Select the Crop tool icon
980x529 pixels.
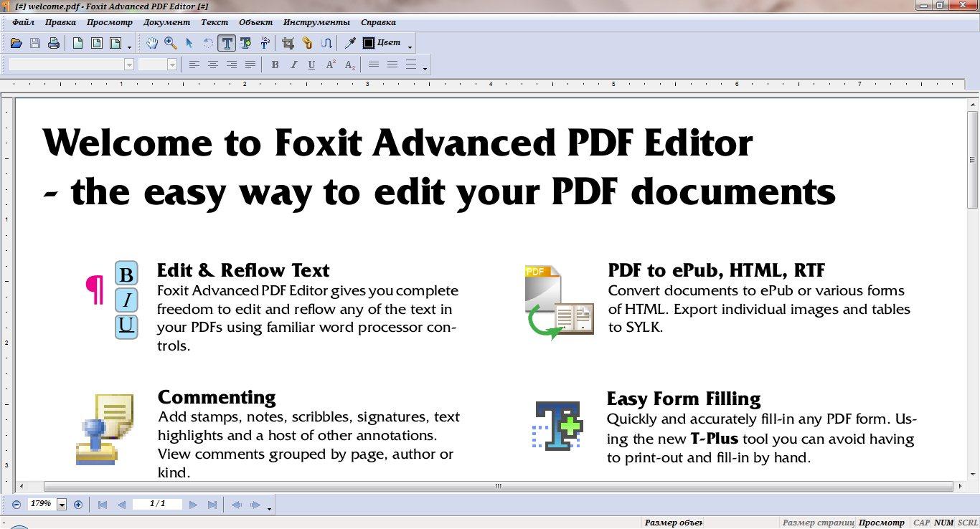288,43
